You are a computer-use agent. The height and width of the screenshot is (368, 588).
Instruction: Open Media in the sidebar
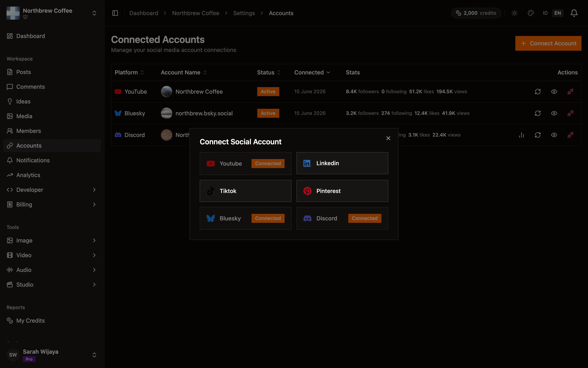(x=52, y=116)
